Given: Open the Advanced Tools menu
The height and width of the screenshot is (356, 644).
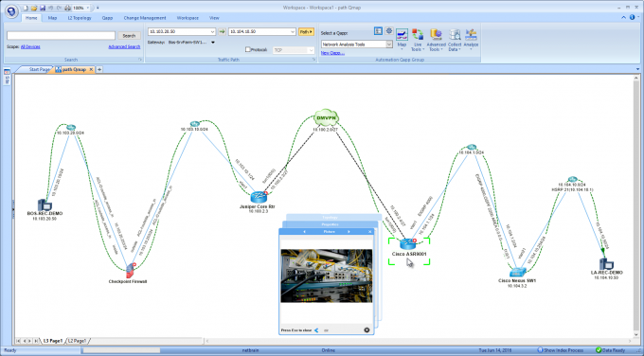Looking at the screenshot, I should click(436, 40).
